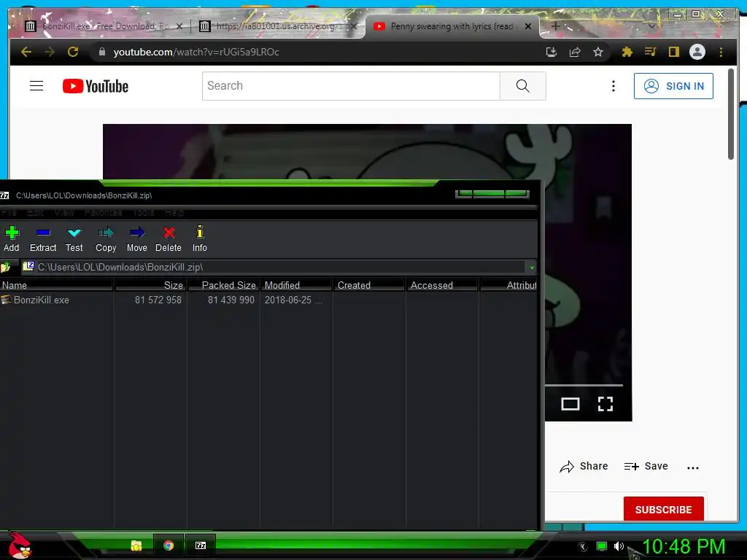747x560 pixels.
Task: Open the Info tool in 7-Zip
Action: (x=200, y=239)
